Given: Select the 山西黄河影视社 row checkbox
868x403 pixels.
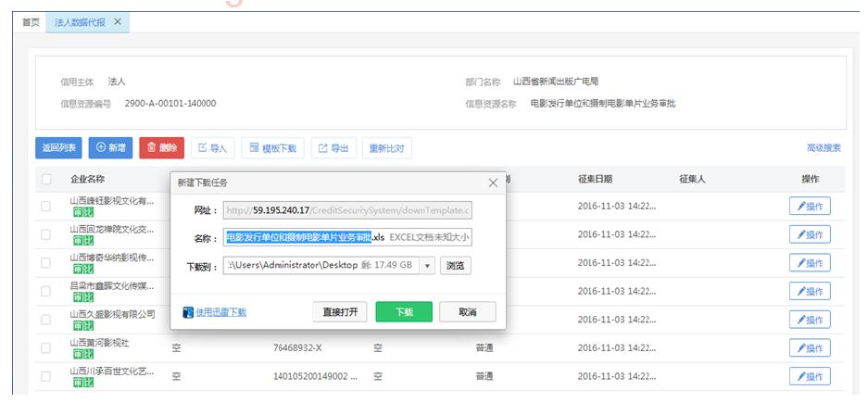Looking at the screenshot, I should pos(46,348).
